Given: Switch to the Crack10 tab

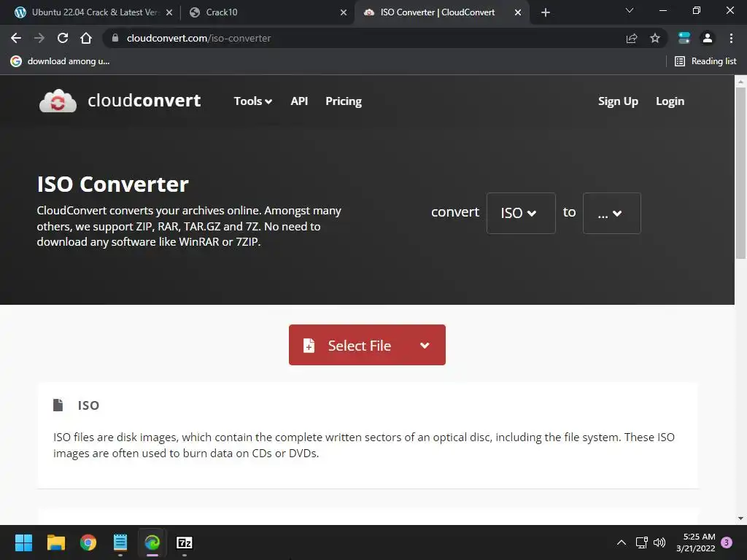Looking at the screenshot, I should point(267,12).
